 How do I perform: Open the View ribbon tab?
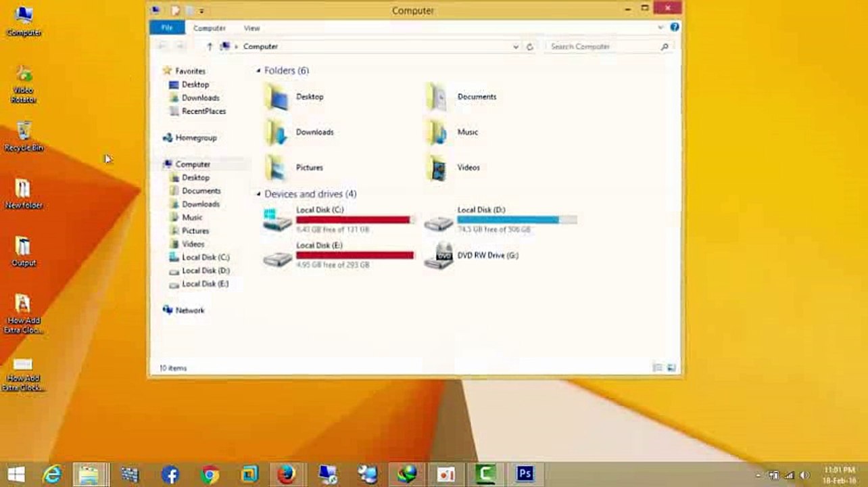coord(251,28)
